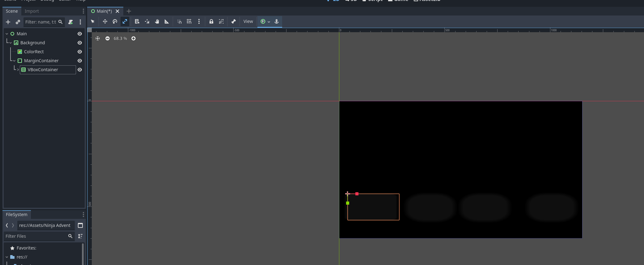The height and width of the screenshot is (265, 644).
Task: Add a new scene tab
Action: [129, 11]
